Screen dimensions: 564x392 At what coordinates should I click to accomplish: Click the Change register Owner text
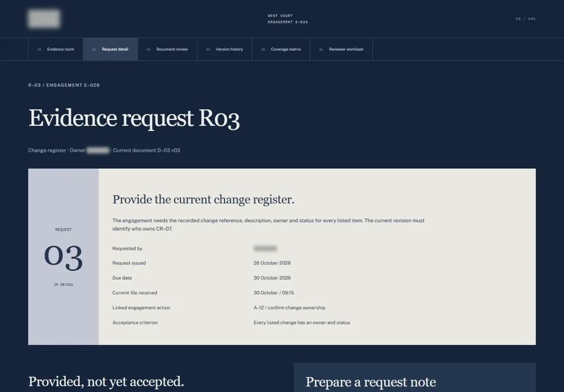coord(56,150)
